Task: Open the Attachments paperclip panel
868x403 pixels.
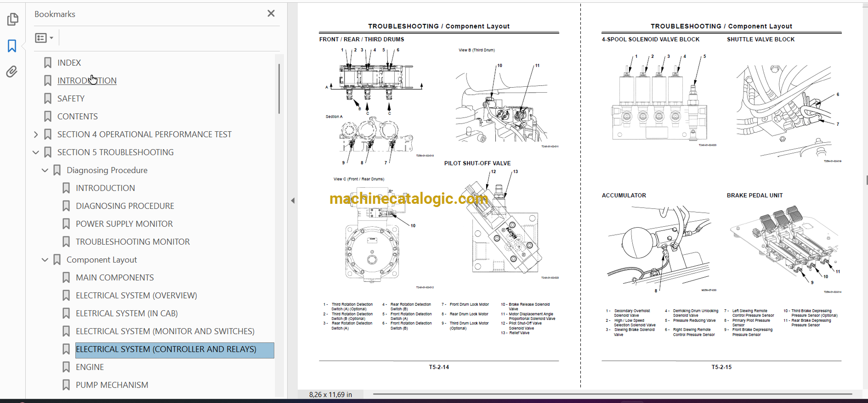Action: (12, 72)
